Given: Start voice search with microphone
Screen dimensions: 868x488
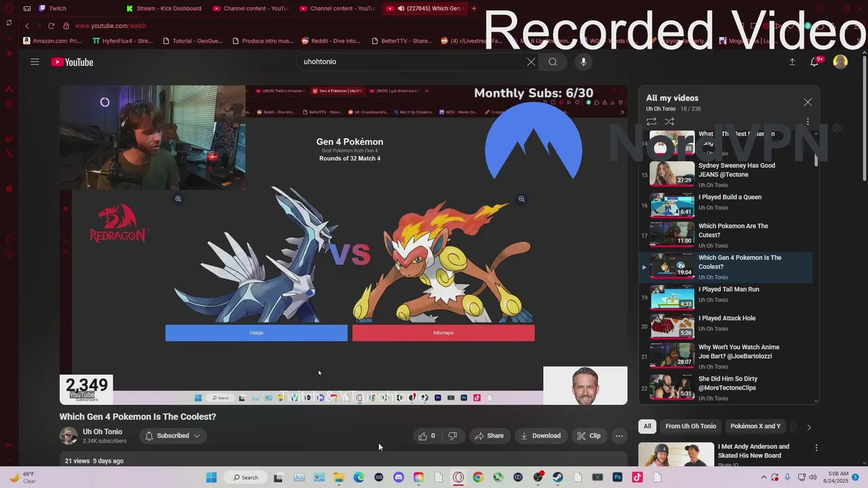Looking at the screenshot, I should tap(583, 62).
